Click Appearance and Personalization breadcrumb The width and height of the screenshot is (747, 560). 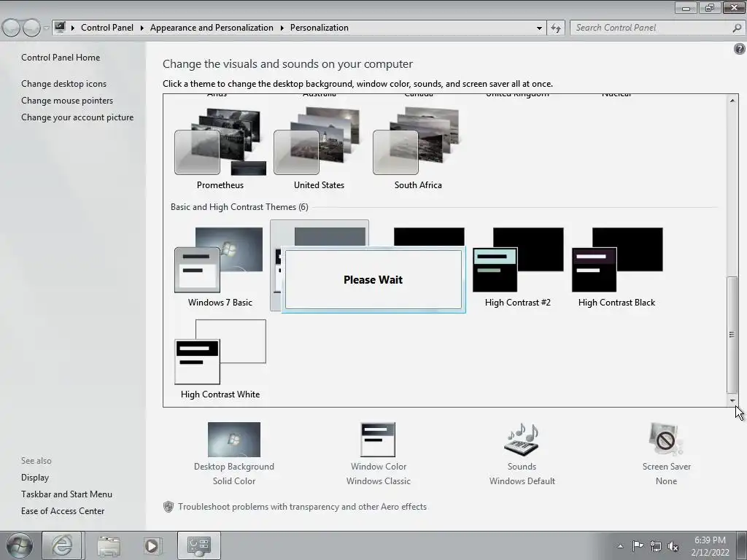(212, 28)
